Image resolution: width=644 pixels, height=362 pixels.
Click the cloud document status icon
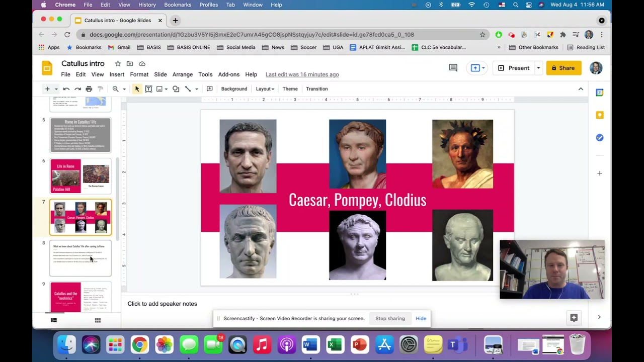click(142, 64)
